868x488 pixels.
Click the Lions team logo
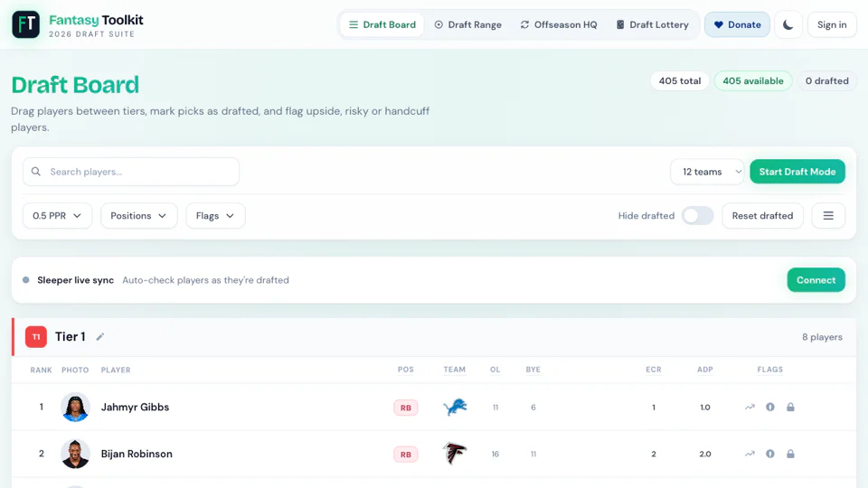[455, 408]
